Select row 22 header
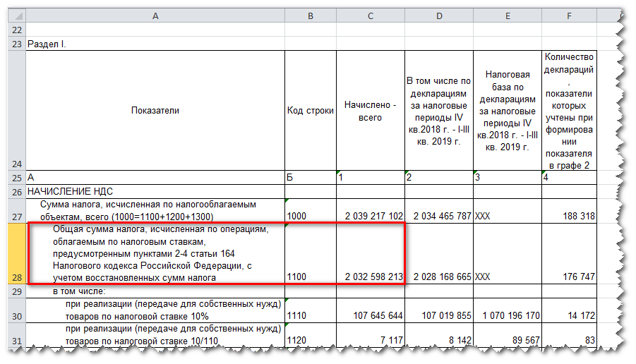This screenshot has height=364, width=636. pyautogui.click(x=17, y=30)
